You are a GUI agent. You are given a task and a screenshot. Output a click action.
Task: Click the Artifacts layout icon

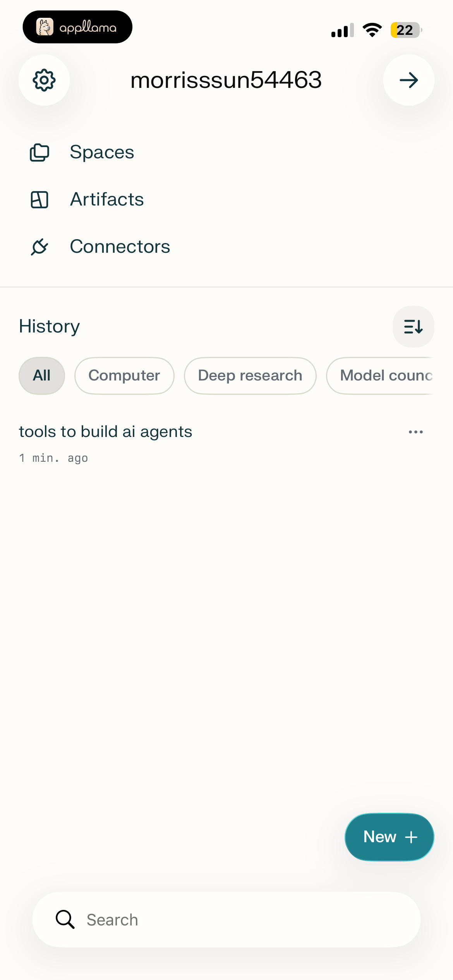39,200
